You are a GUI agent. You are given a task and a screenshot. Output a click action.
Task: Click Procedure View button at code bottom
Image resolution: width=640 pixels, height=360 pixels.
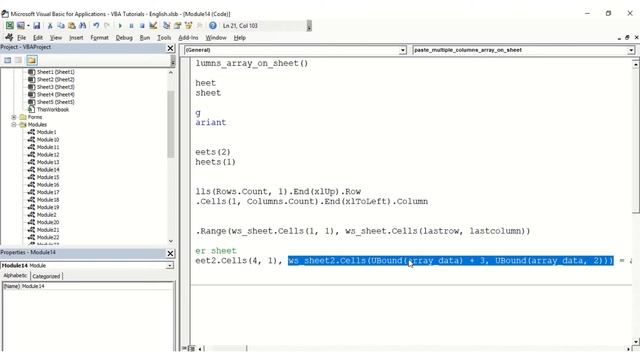tap(184, 349)
